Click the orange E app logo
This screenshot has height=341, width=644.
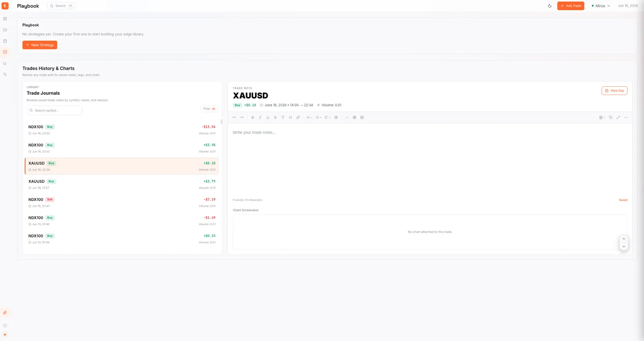coord(5,6)
